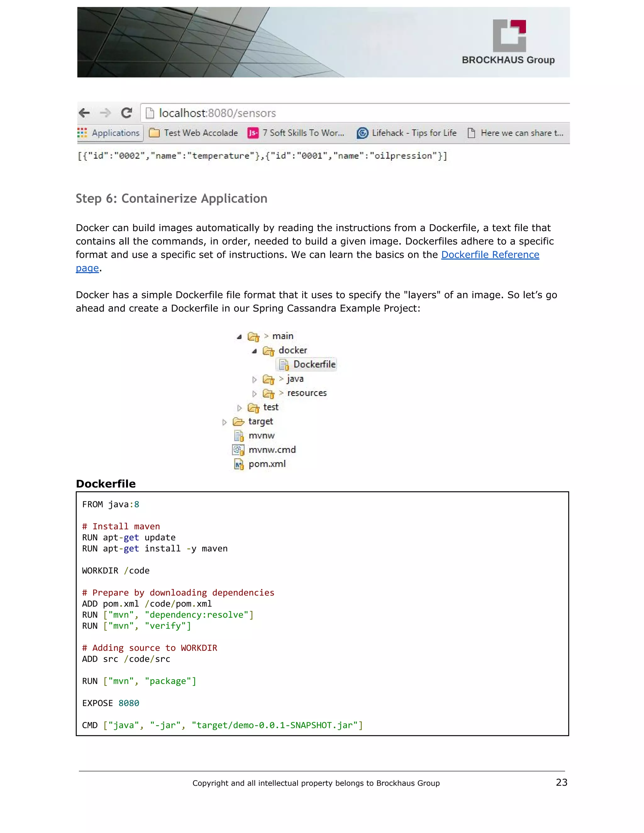Click the page icon in address bar

[x=150, y=113]
